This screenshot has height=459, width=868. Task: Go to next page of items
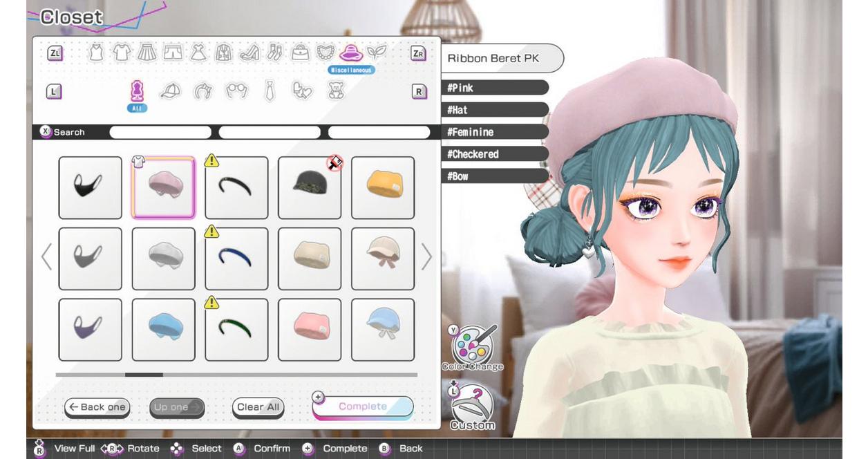426,257
